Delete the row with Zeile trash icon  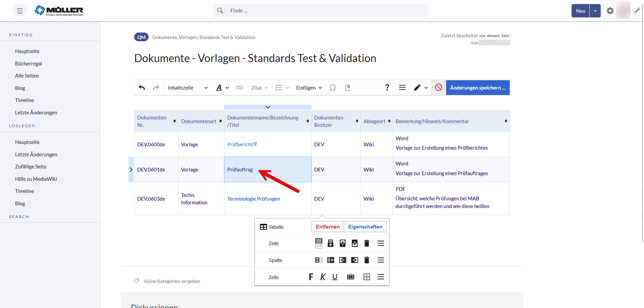[367, 243]
